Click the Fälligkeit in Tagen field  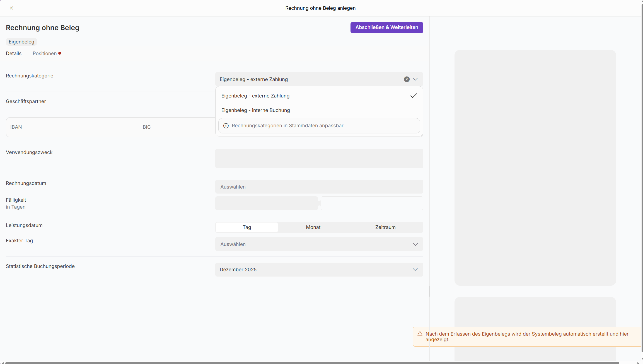point(266,203)
